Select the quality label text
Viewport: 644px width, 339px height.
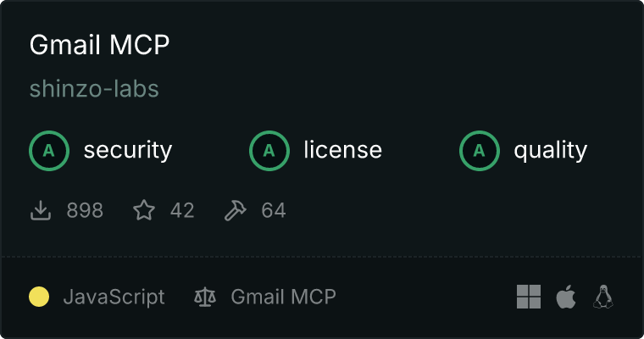550,151
